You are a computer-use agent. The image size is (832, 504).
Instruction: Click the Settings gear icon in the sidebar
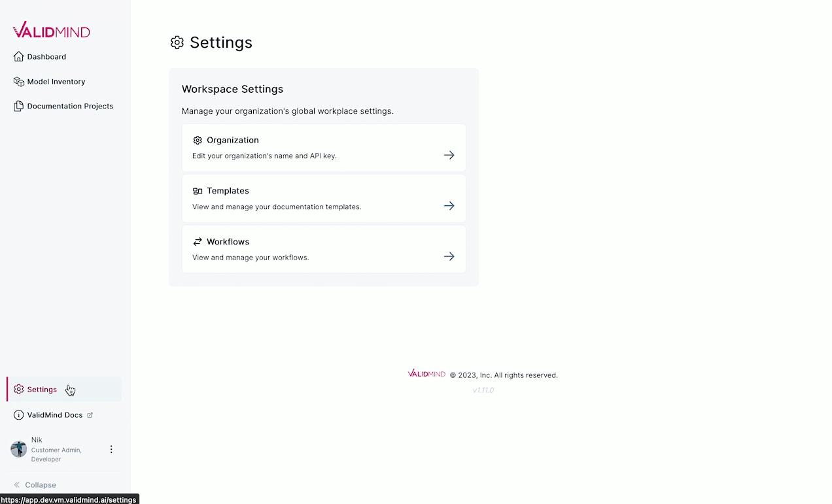coord(18,389)
